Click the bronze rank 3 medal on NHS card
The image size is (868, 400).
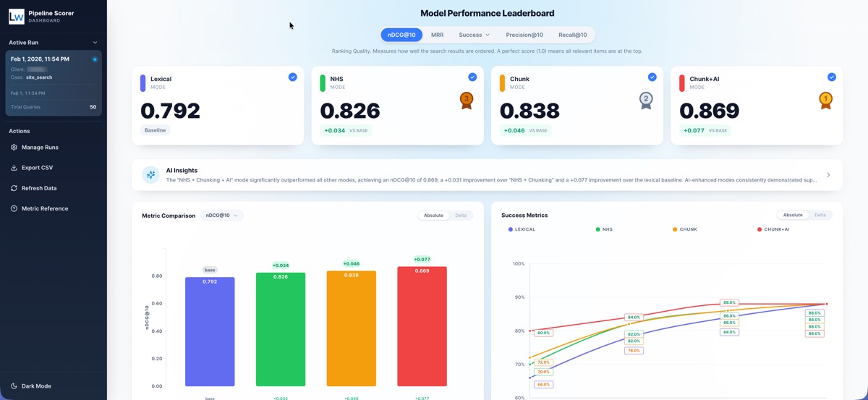(x=467, y=101)
